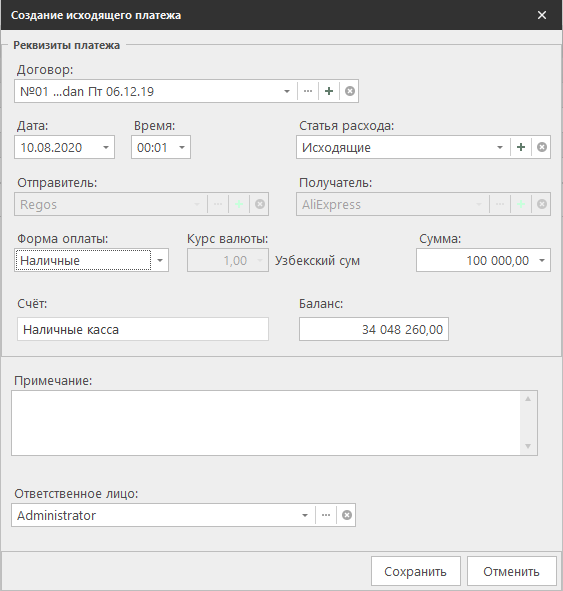The width and height of the screenshot is (563, 591).
Task: Open the Дата calendar dropdown
Action: click(x=106, y=147)
